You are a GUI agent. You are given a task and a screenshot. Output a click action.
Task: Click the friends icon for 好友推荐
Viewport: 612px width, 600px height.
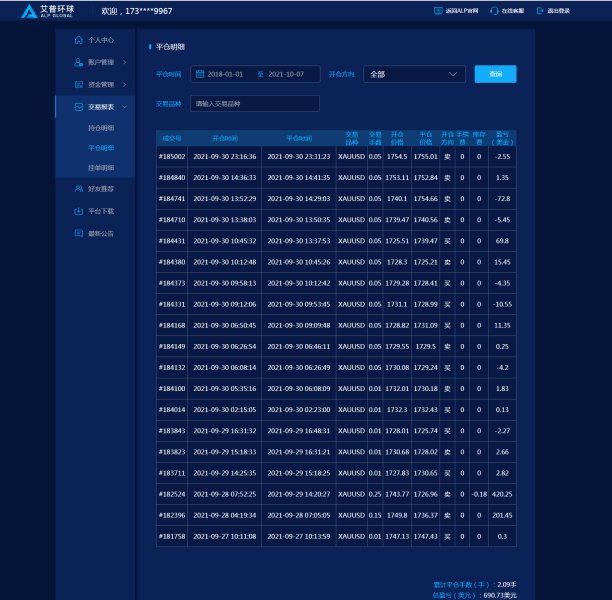[78, 189]
